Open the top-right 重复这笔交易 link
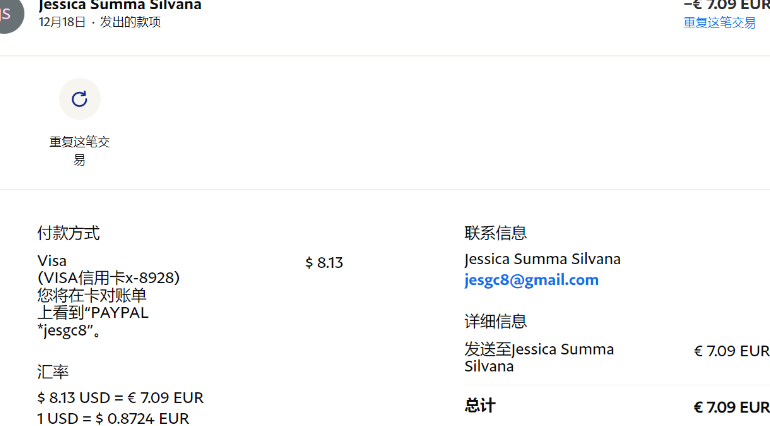Screen dimensions: 770x426 pyautogui.click(x=719, y=23)
